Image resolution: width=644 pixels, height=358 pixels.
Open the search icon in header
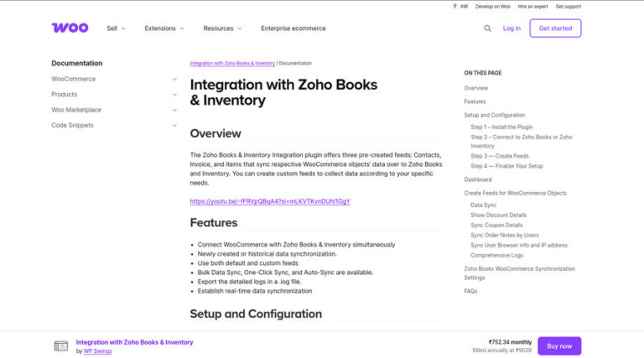coord(487,29)
